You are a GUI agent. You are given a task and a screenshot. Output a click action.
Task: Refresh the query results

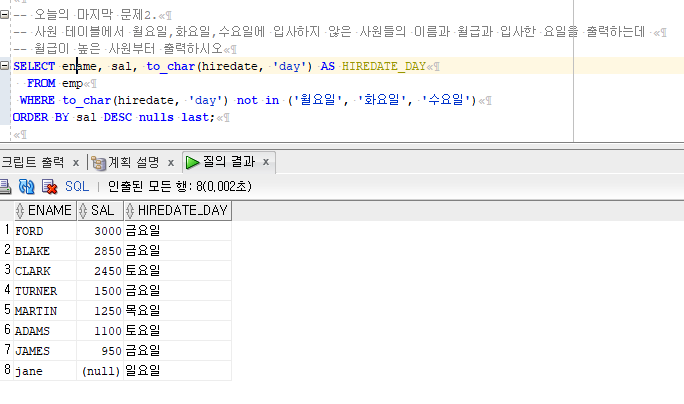click(x=27, y=186)
